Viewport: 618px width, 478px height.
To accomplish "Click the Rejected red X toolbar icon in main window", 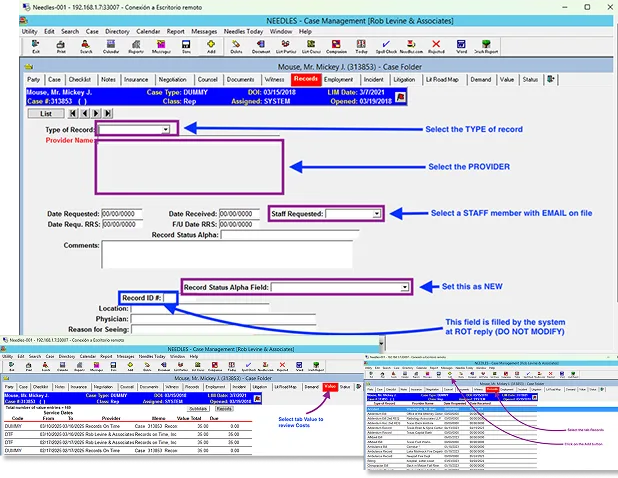I will pos(436,46).
